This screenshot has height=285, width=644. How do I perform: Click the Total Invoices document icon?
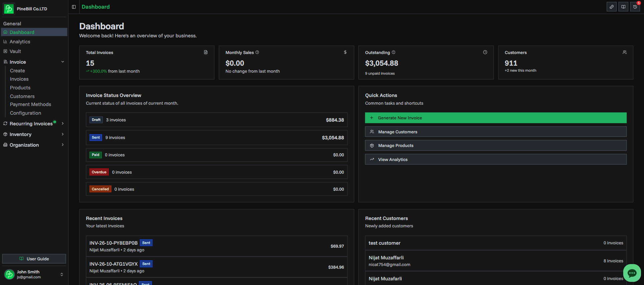pyautogui.click(x=206, y=52)
